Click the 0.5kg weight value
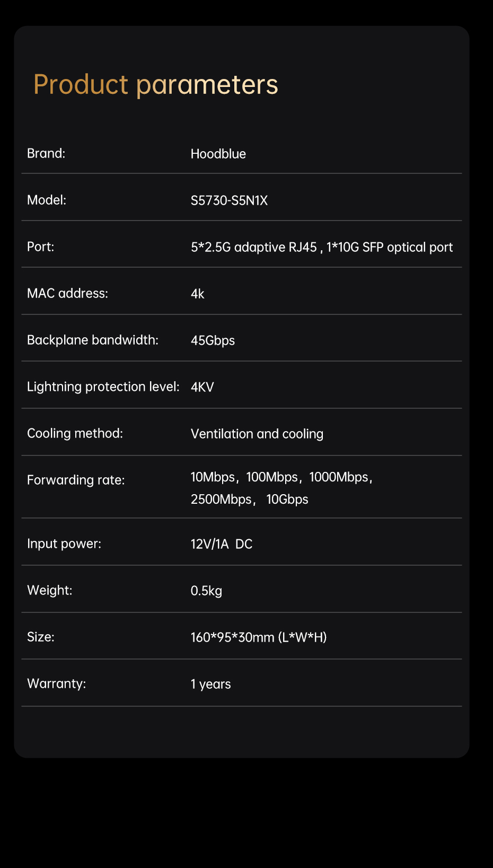This screenshot has width=493, height=868. click(206, 591)
